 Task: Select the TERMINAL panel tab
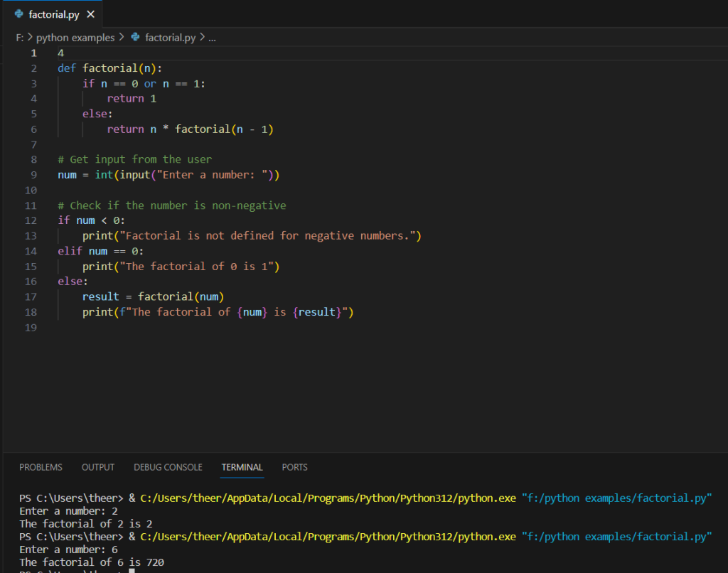tap(242, 467)
